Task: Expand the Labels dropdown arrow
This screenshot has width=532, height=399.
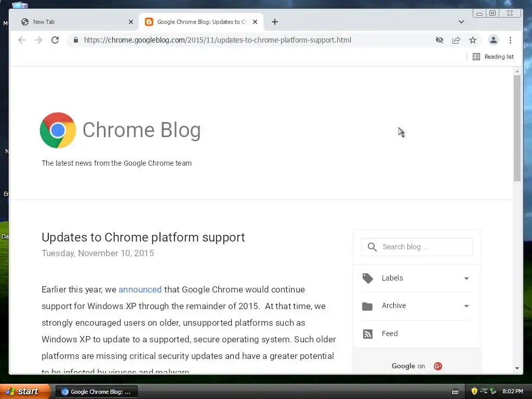Action: pyautogui.click(x=467, y=278)
